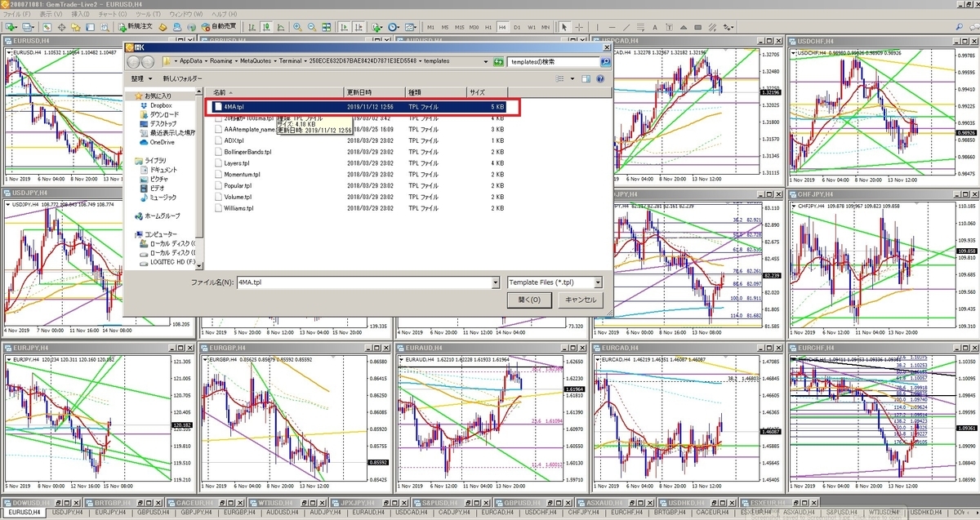Select the arrow cursor tool
This screenshot has height=520, width=980.
coord(563,27)
